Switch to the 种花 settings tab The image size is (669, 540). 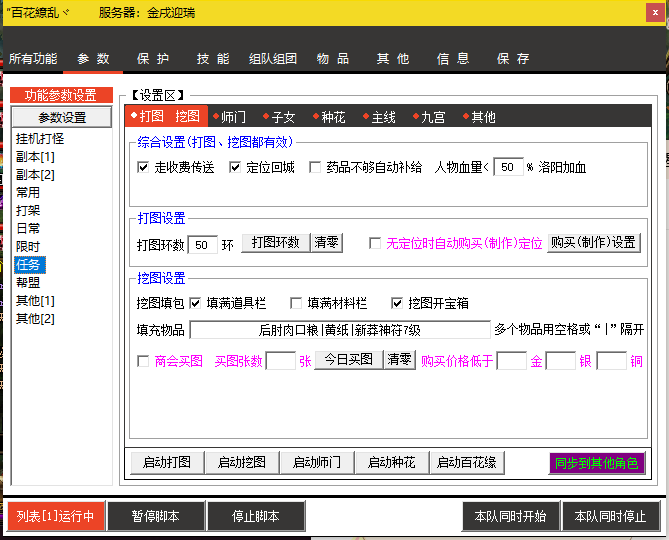pyautogui.click(x=329, y=116)
